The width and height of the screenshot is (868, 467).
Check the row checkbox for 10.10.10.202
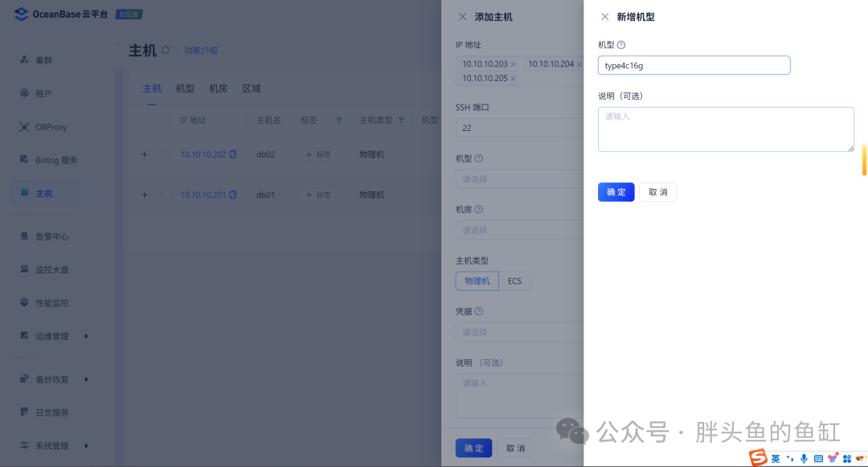166,154
